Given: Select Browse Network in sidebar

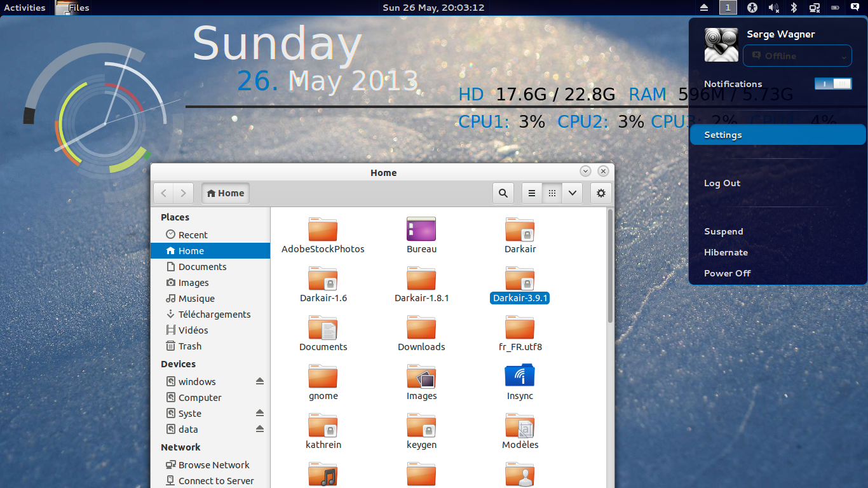Looking at the screenshot, I should click(210, 464).
